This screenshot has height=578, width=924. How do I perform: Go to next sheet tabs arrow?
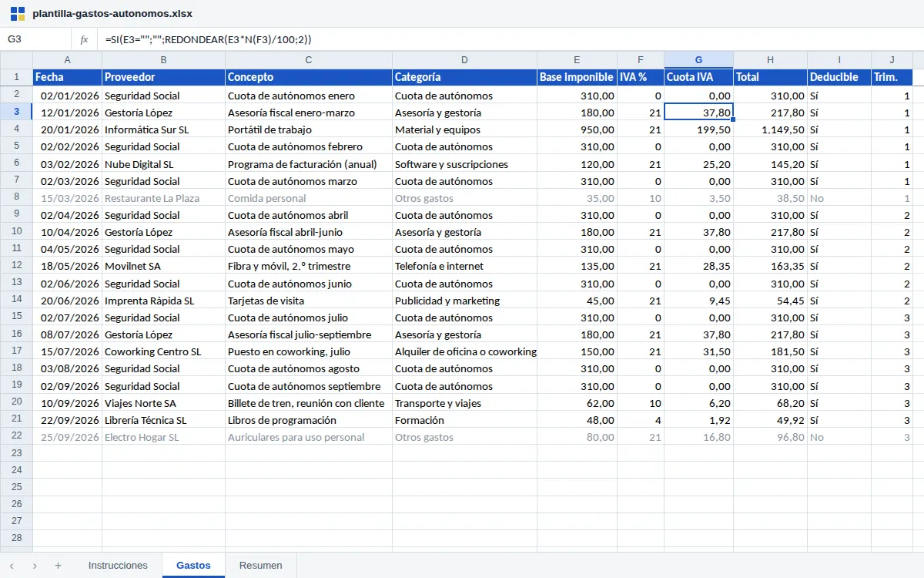(x=35, y=566)
